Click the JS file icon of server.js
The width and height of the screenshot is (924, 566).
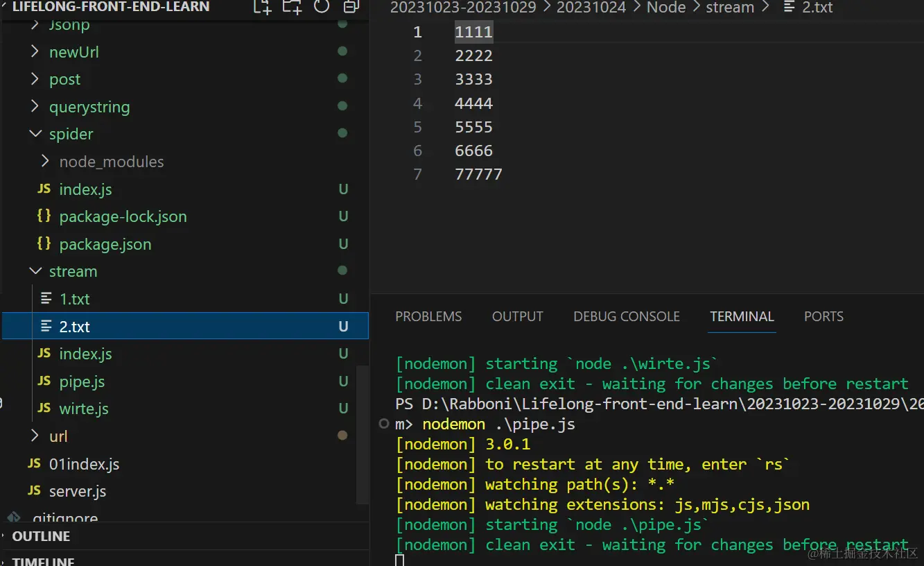pyautogui.click(x=34, y=490)
